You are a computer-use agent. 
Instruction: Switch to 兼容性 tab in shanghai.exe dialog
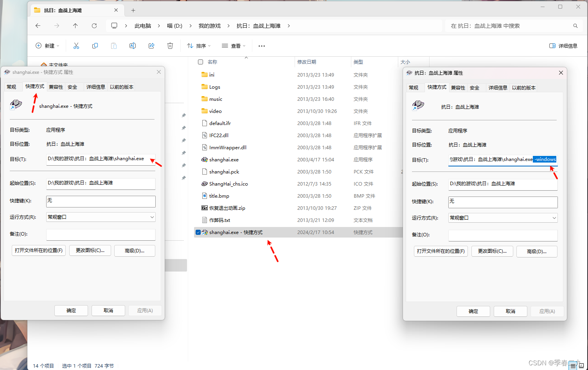(56, 87)
